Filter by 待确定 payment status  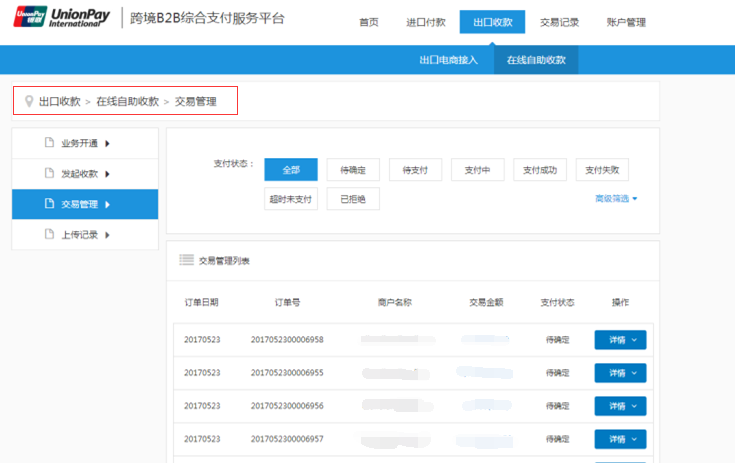(352, 170)
